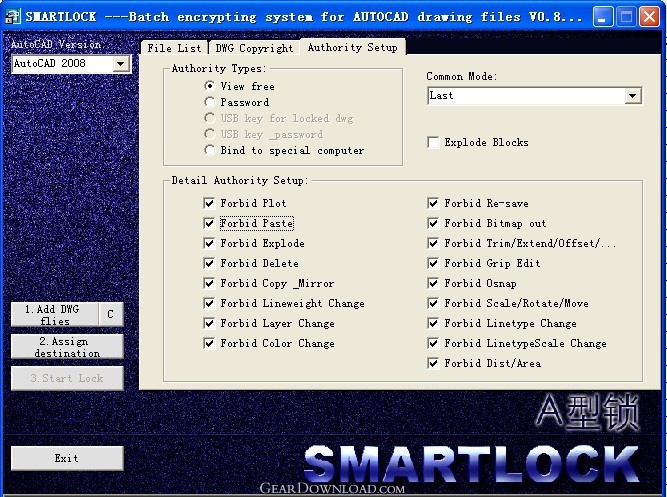Image resolution: width=667 pixels, height=497 pixels.
Task: Toggle Forbid Scale/Rotate/Move
Action: pyautogui.click(x=433, y=303)
